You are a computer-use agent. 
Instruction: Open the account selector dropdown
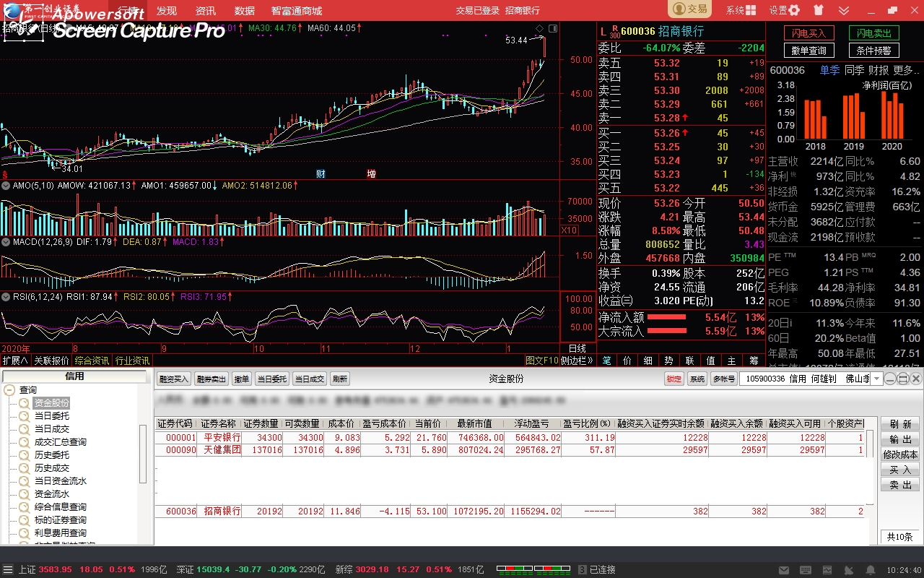point(877,379)
